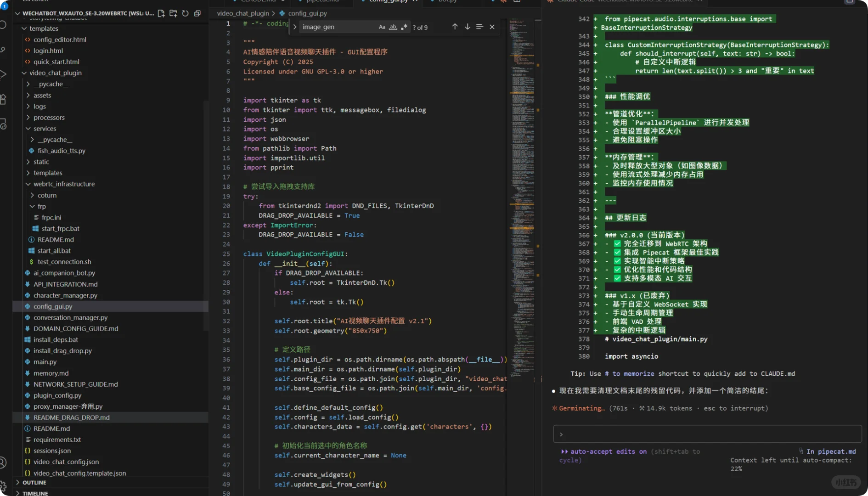
Task: Focus the Claude Code prompt input box
Action: (707, 434)
